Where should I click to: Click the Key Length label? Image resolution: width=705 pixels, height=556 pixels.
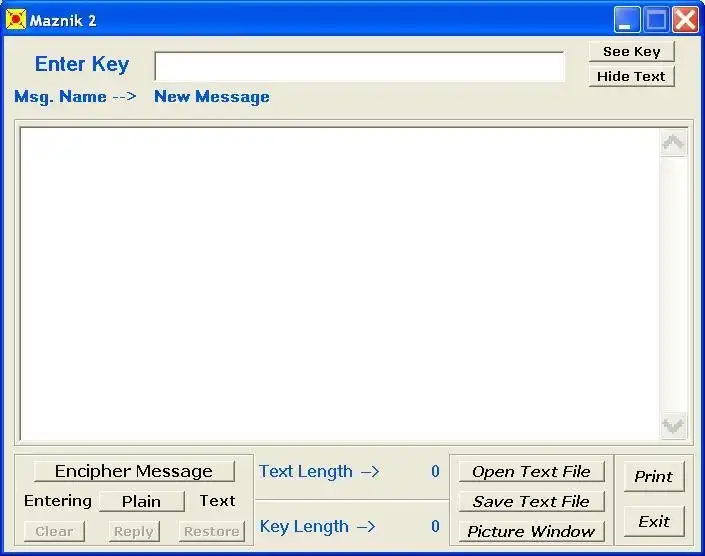pos(317,526)
